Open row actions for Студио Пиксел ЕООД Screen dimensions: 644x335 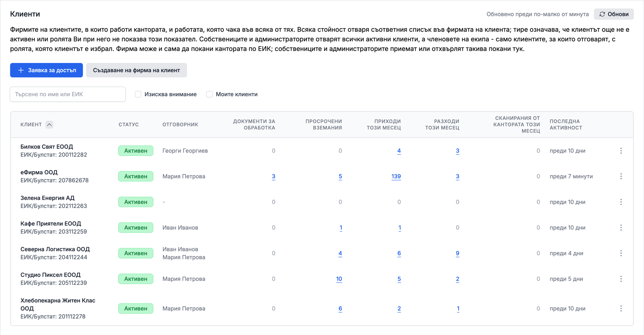pos(621,279)
